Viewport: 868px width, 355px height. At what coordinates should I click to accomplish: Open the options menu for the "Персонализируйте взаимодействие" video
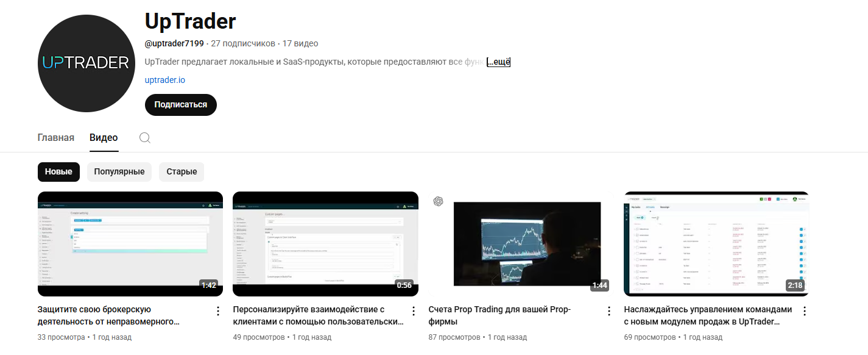(414, 311)
